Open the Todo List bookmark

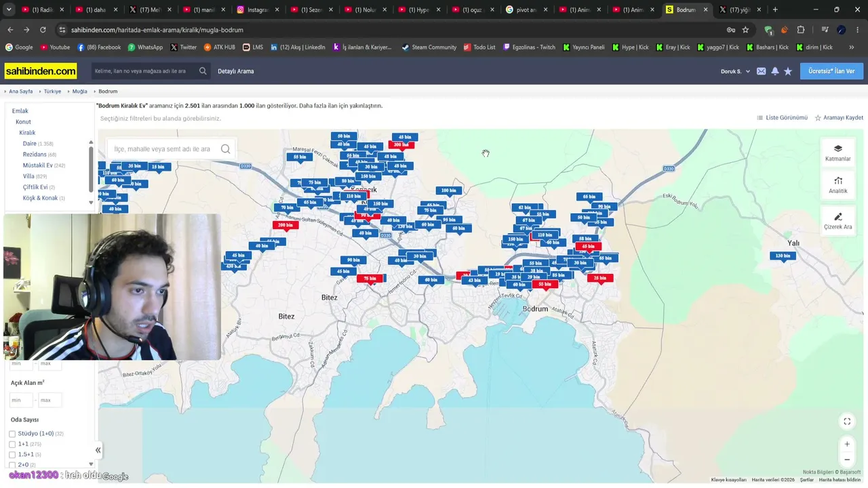coord(479,47)
